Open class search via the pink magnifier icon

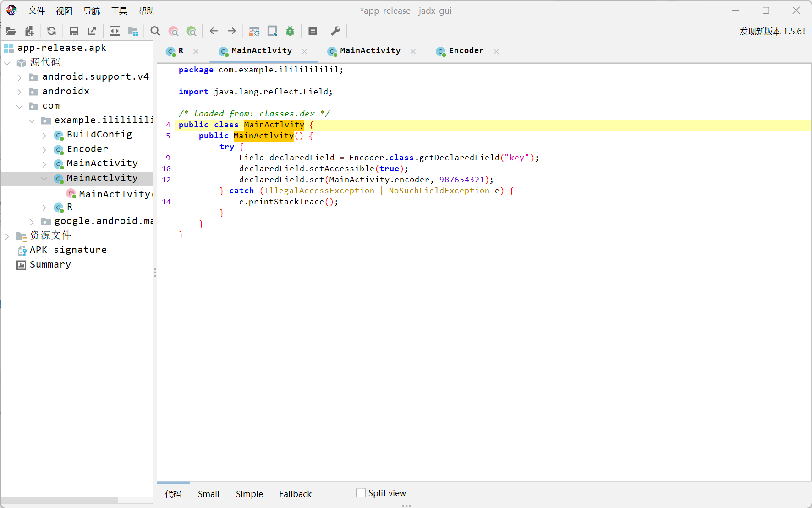coord(174,31)
